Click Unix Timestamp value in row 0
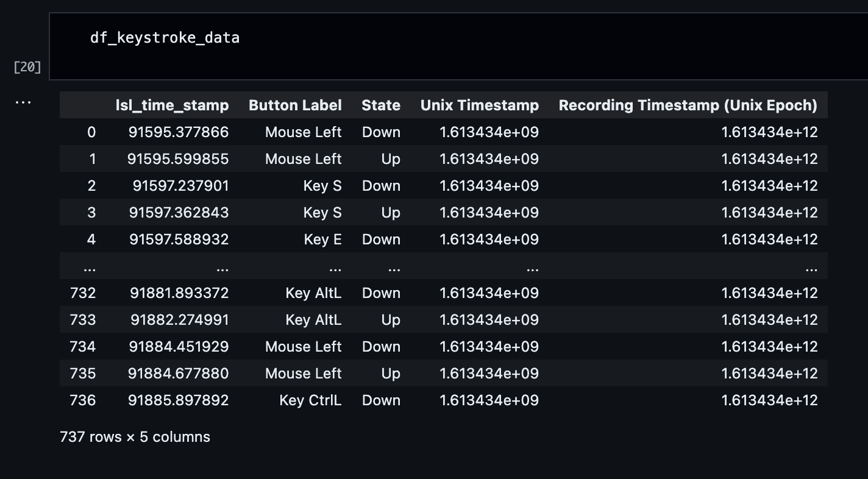 [489, 132]
